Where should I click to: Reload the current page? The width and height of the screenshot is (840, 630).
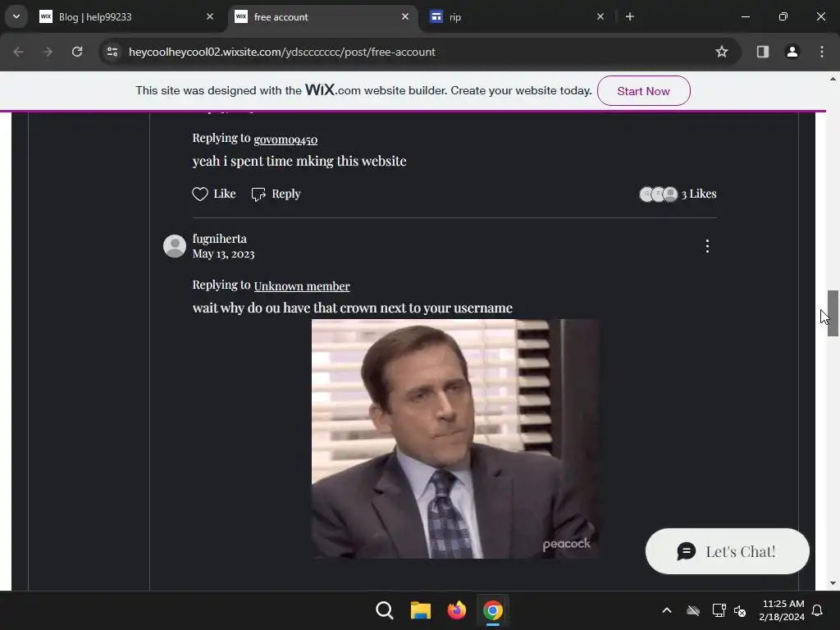tap(77, 52)
